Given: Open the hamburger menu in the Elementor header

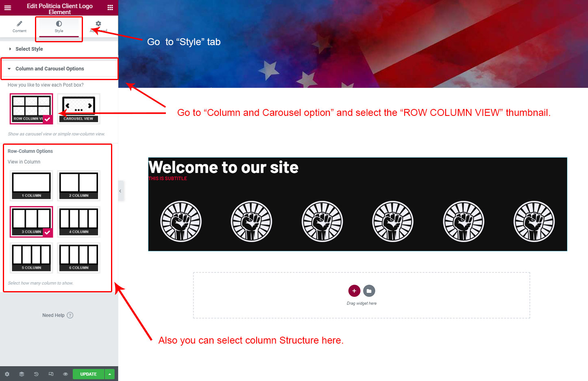Looking at the screenshot, I should (x=7, y=8).
